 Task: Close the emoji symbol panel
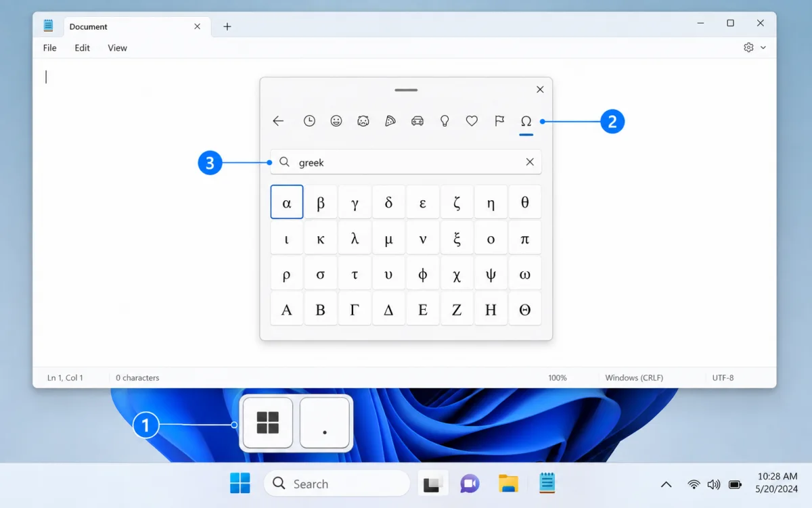(x=540, y=89)
